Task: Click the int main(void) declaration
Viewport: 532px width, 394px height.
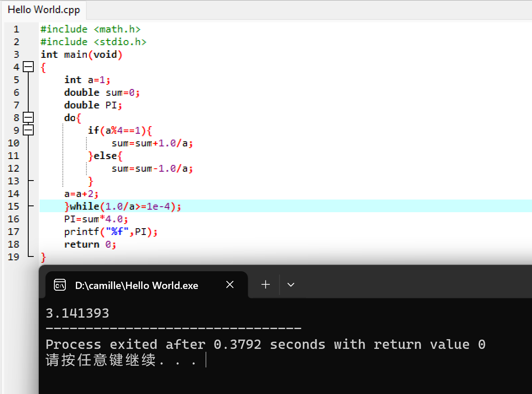Action: 81,54
